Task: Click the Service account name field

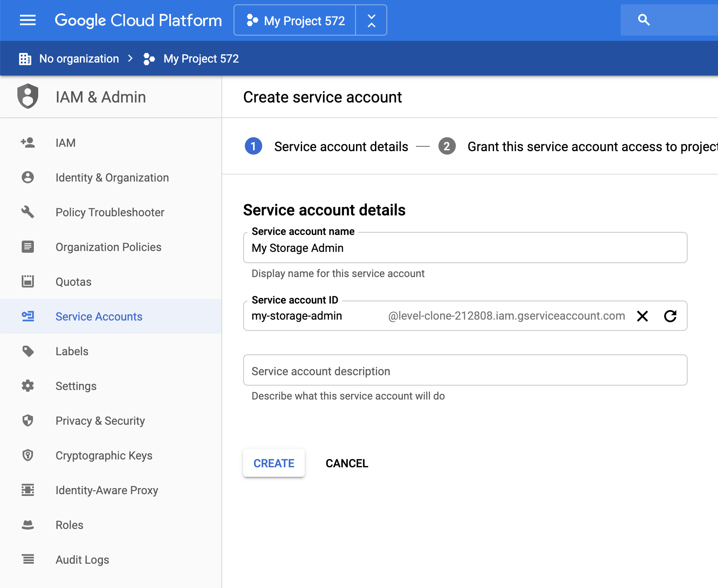Action: 464,248
